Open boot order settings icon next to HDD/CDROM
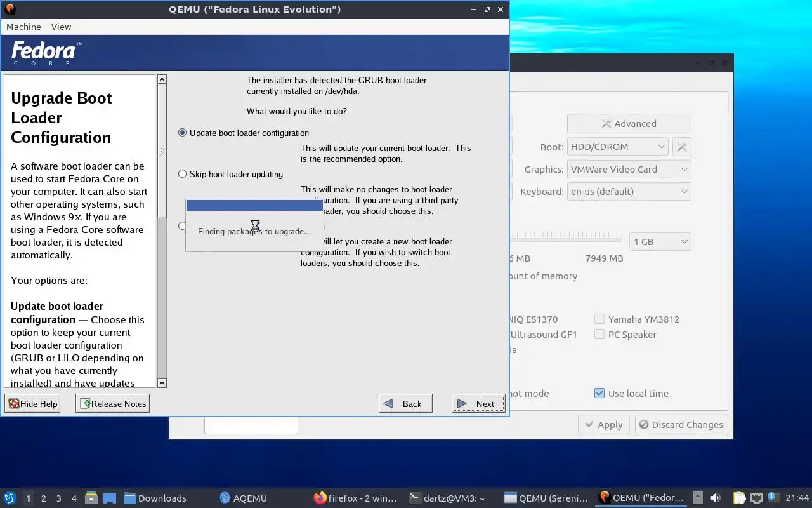The image size is (812, 508). (x=682, y=147)
